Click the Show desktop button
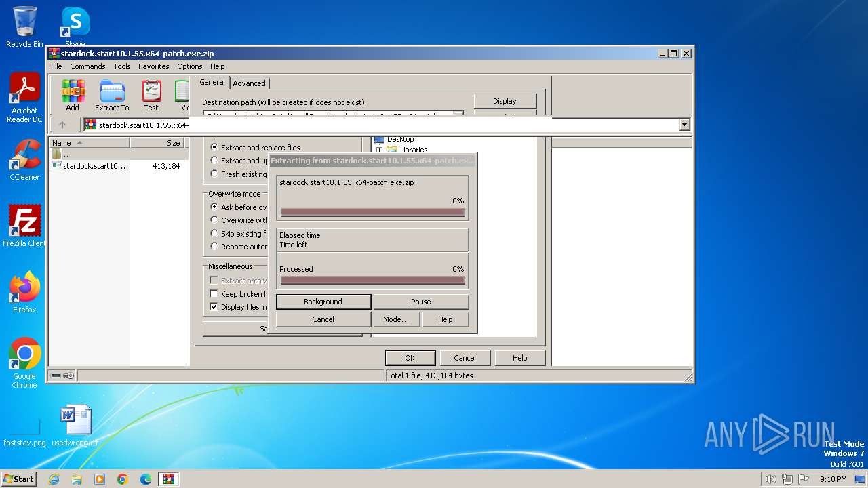Viewport: 868px width, 488px height. [861, 479]
